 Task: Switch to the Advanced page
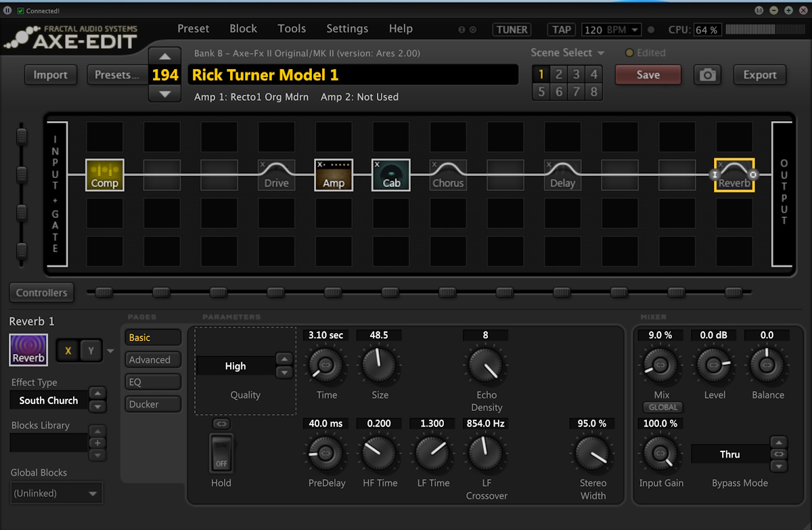[153, 360]
